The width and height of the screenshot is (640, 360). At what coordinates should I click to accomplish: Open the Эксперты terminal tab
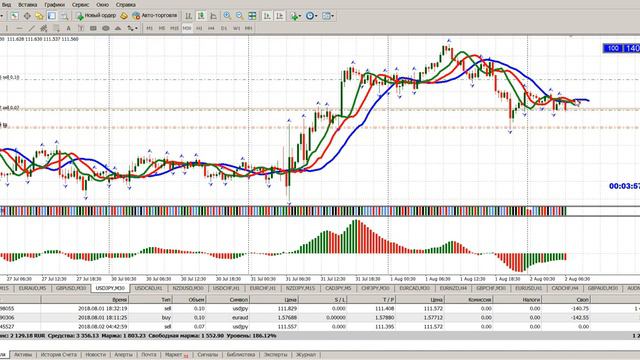pos(276,355)
